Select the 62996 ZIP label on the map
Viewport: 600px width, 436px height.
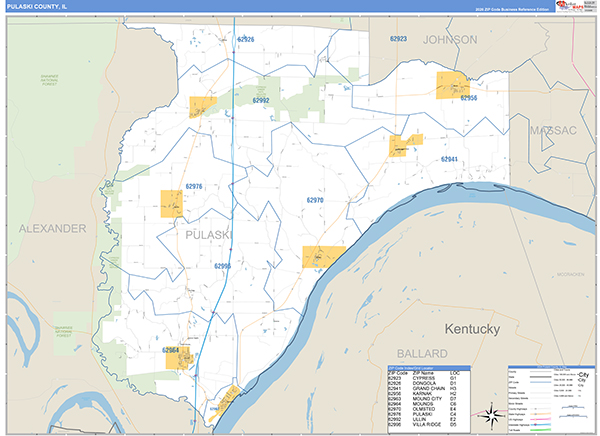tap(222, 266)
